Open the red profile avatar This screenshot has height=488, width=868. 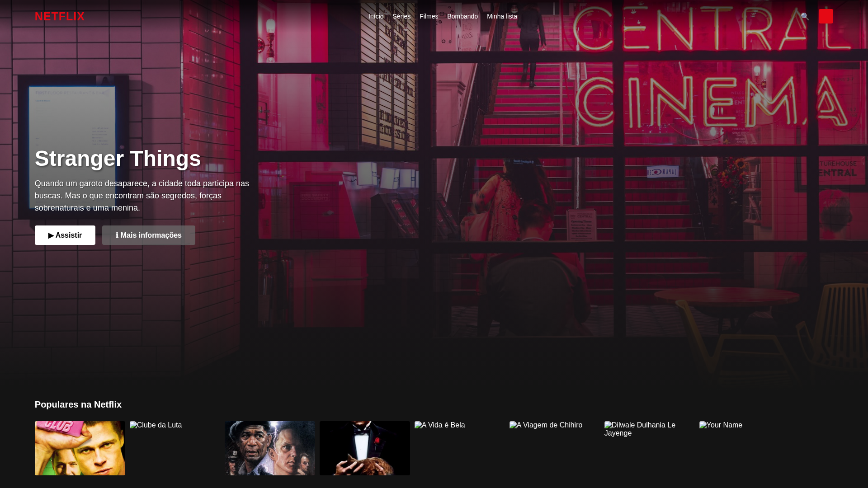coord(826,16)
